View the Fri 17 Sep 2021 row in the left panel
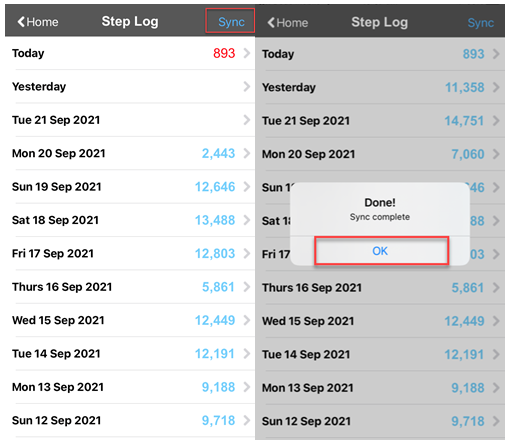The image size is (505, 444). (130, 253)
